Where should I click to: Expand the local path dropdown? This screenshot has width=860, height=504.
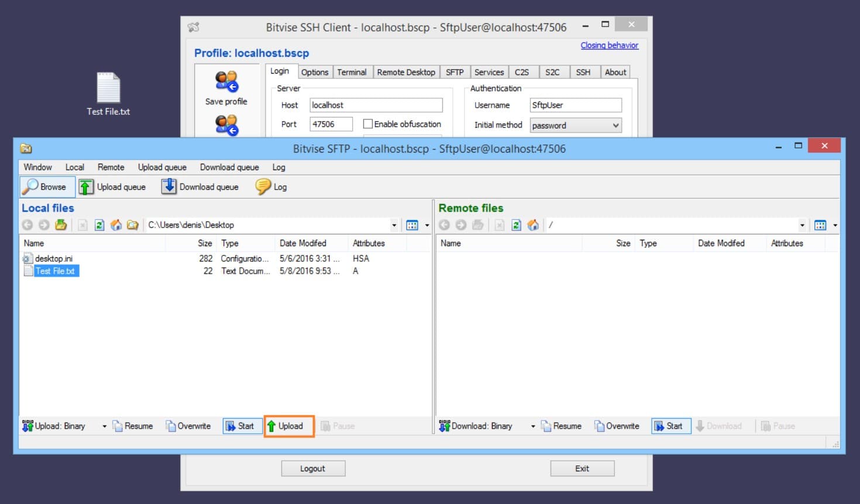(x=394, y=225)
